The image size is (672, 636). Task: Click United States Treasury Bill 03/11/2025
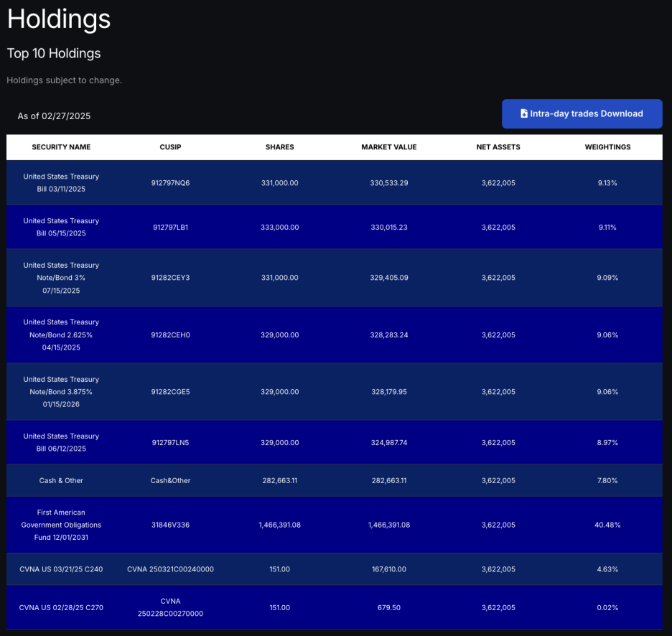[61, 182]
